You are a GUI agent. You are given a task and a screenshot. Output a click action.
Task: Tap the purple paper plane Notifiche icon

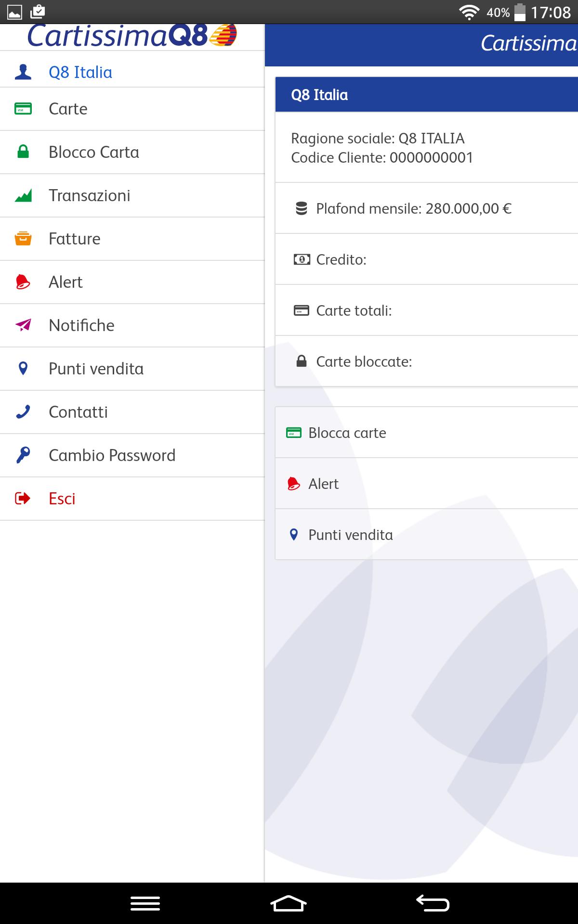(x=23, y=325)
